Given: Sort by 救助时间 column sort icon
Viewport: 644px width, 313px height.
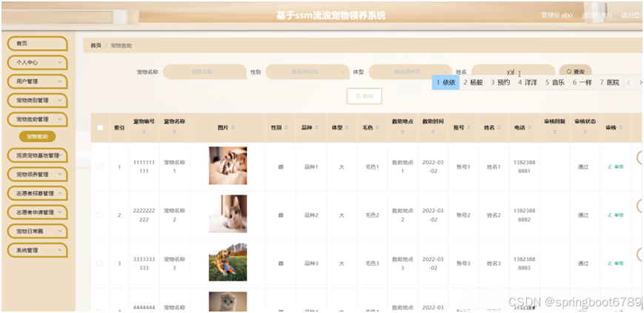Looking at the screenshot, I should (433, 132).
